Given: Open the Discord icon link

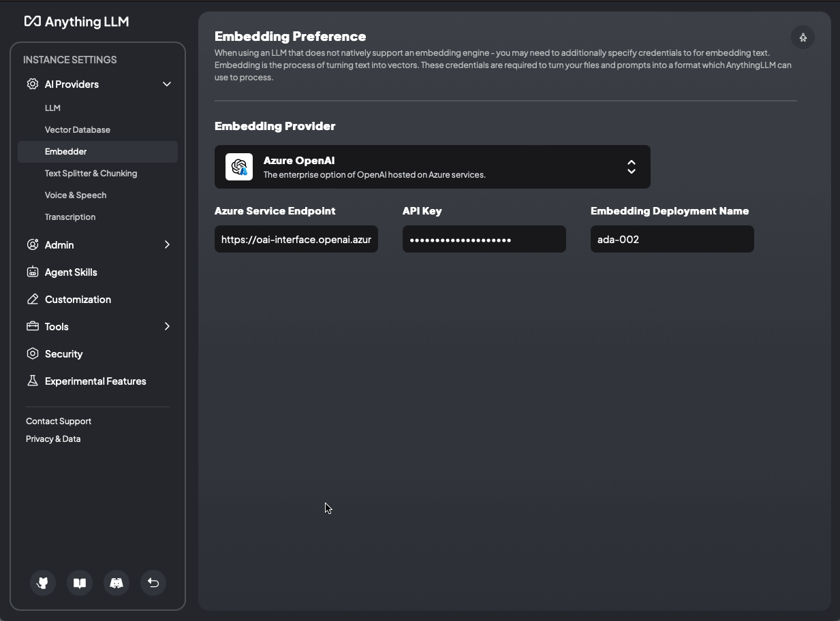Looking at the screenshot, I should (x=116, y=583).
